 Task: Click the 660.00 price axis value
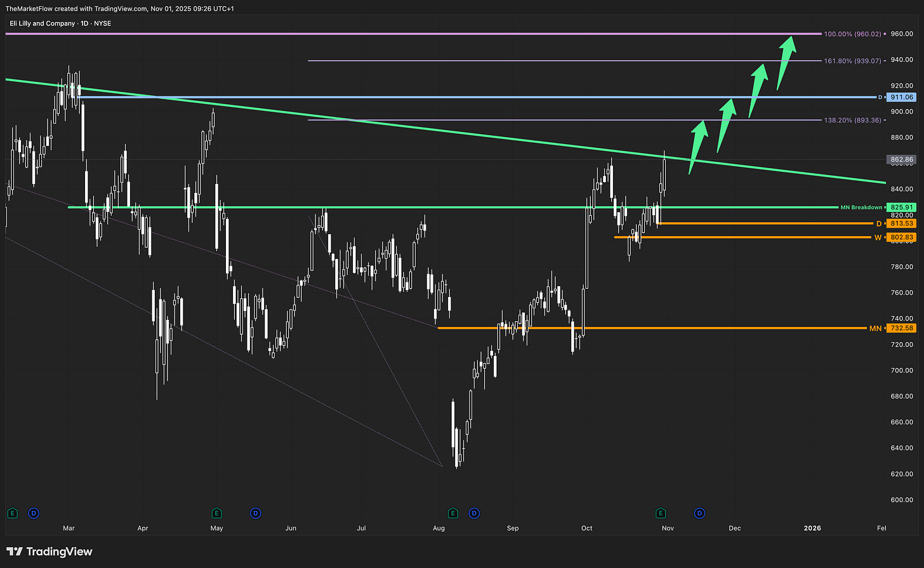pos(902,422)
